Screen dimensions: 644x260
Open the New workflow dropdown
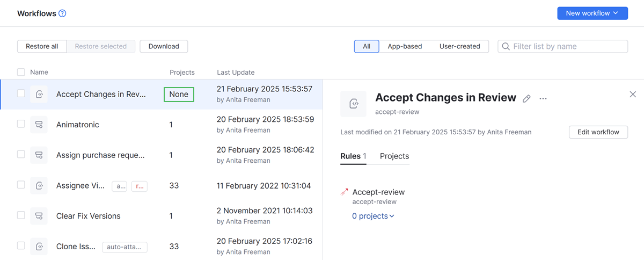592,13
